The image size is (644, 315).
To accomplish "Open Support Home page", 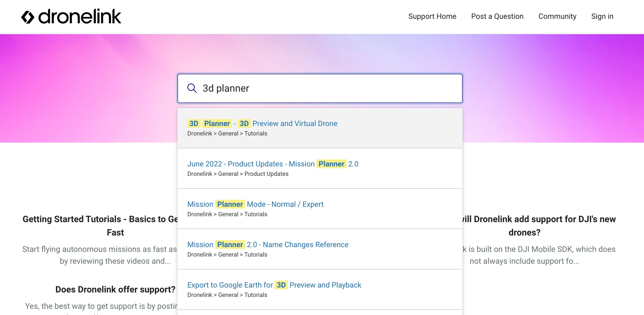I will click(x=432, y=16).
